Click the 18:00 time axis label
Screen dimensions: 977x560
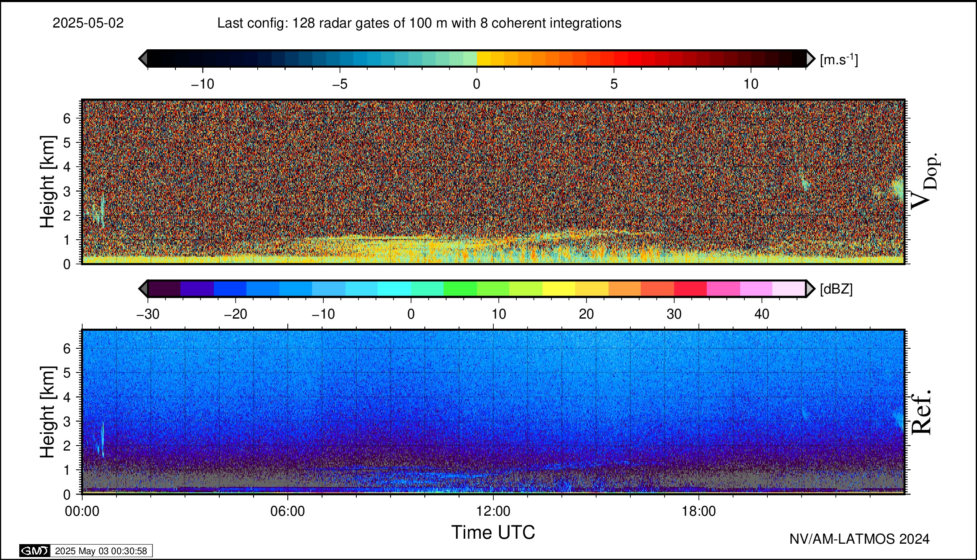pyautogui.click(x=699, y=511)
